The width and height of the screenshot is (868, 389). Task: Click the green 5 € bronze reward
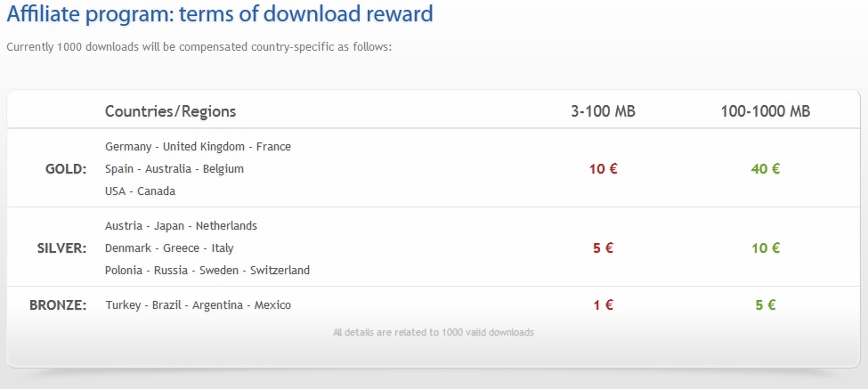pos(765,305)
